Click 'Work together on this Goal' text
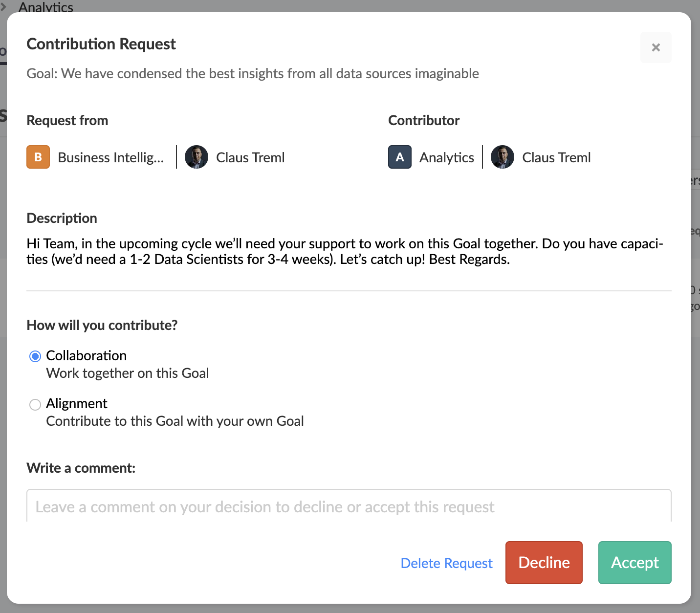 (x=128, y=373)
